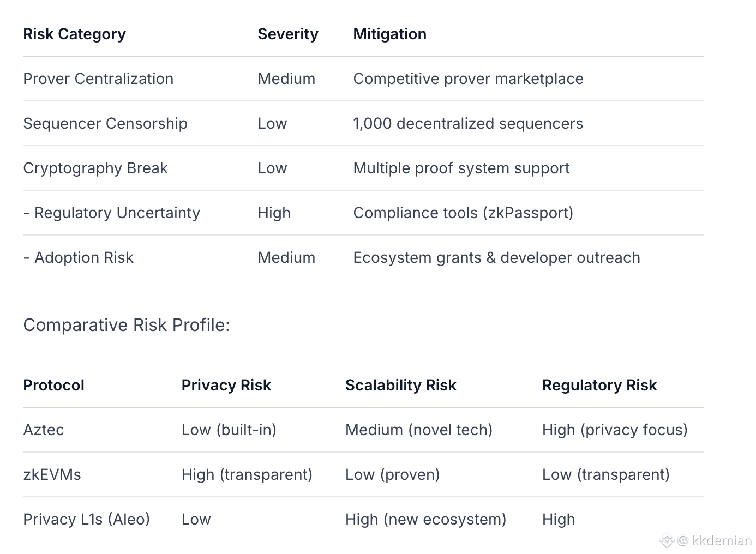Screen dimensions: 756x554
Task: Click the Adoption Risk entry
Action: click(83, 258)
